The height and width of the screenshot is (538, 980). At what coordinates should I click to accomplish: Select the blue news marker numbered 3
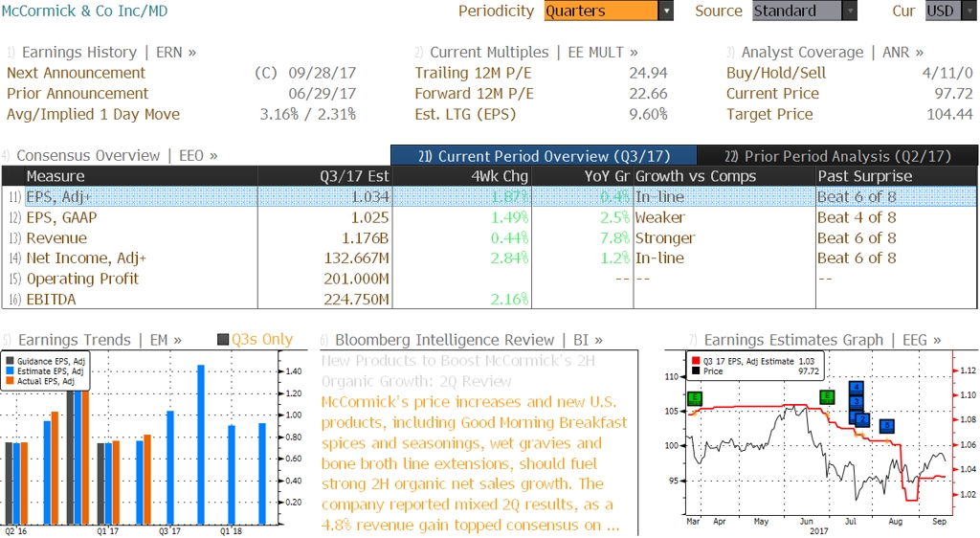pyautogui.click(x=857, y=401)
